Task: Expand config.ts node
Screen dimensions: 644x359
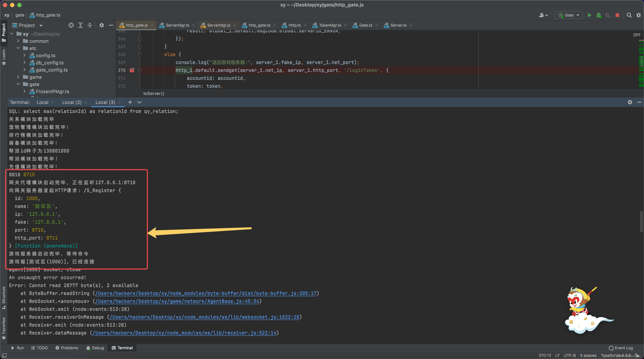Action: [24, 55]
